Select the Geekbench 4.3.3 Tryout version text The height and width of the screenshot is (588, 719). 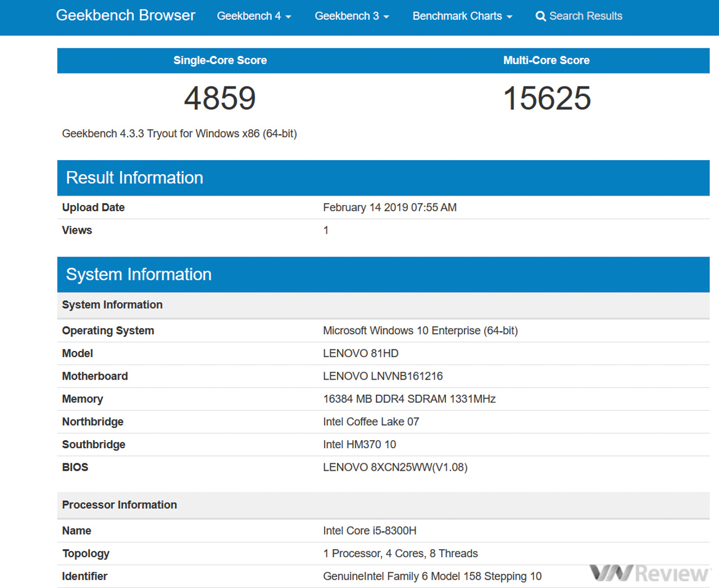click(179, 134)
